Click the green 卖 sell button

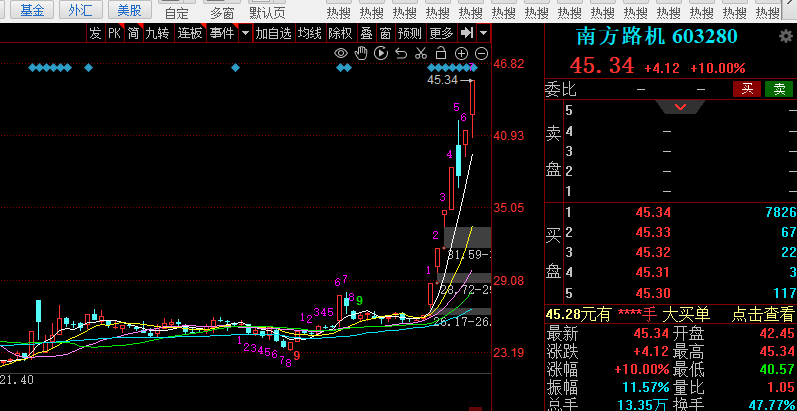779,89
